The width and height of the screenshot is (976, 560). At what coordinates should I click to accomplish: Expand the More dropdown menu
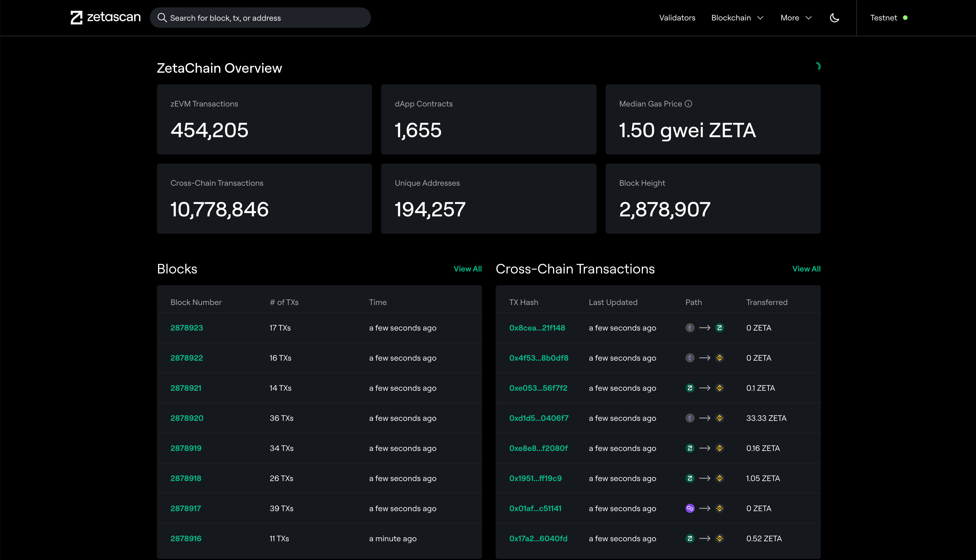pyautogui.click(x=796, y=18)
